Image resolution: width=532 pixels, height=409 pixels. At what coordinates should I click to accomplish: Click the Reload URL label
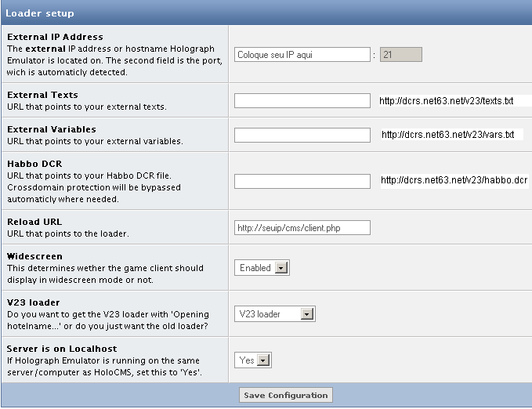tap(34, 222)
